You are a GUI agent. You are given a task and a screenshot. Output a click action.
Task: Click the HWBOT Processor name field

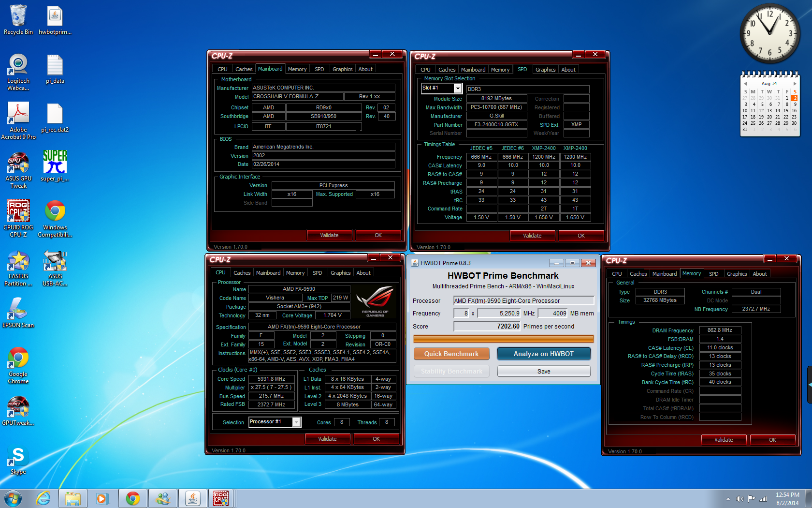(x=523, y=300)
